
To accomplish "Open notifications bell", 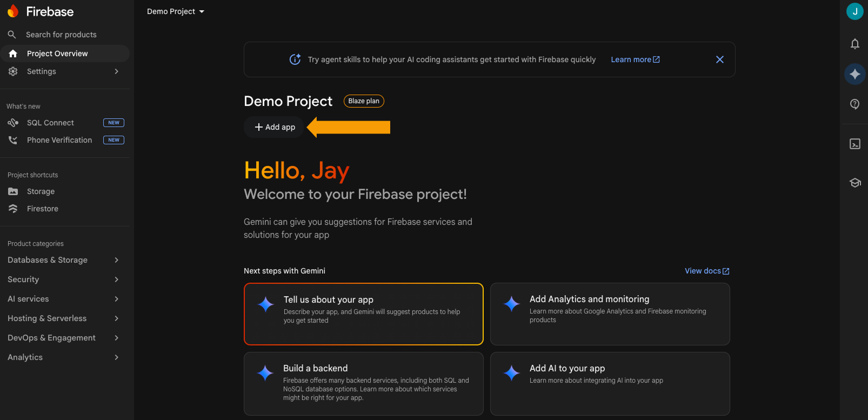I will pos(855,44).
